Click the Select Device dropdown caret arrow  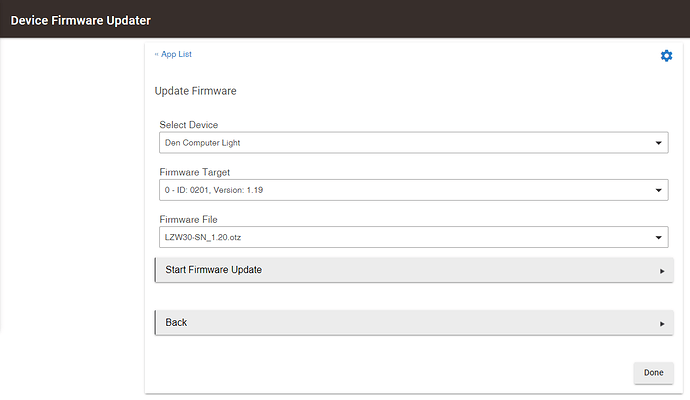659,143
